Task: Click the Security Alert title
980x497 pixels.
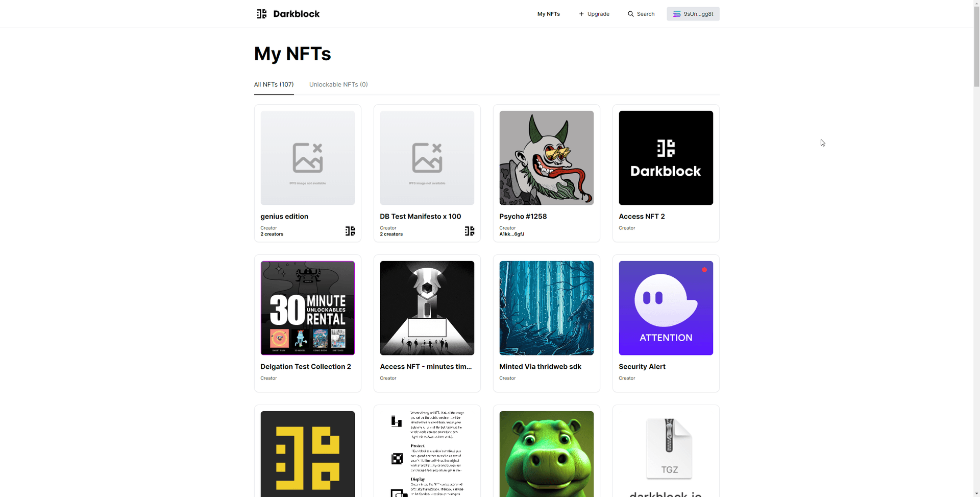Action: pyautogui.click(x=642, y=367)
